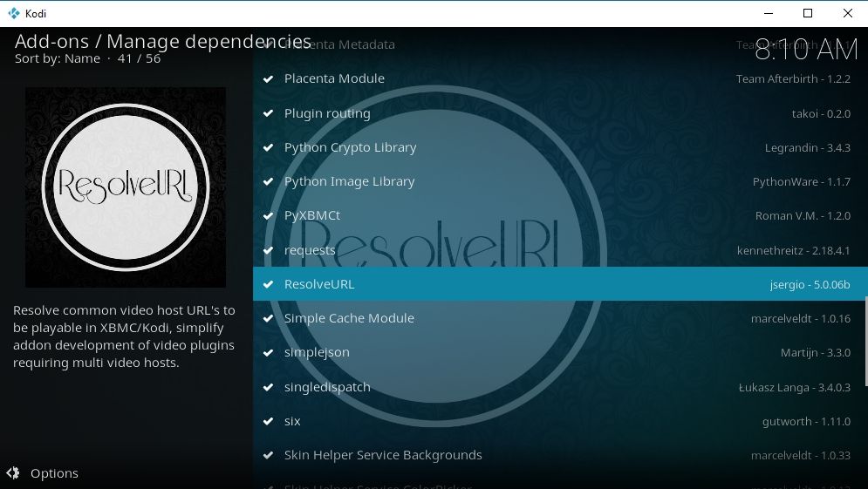Click Add-ons / Manage dependencies heading
Image resolution: width=868 pixels, height=489 pixels.
[x=163, y=42]
